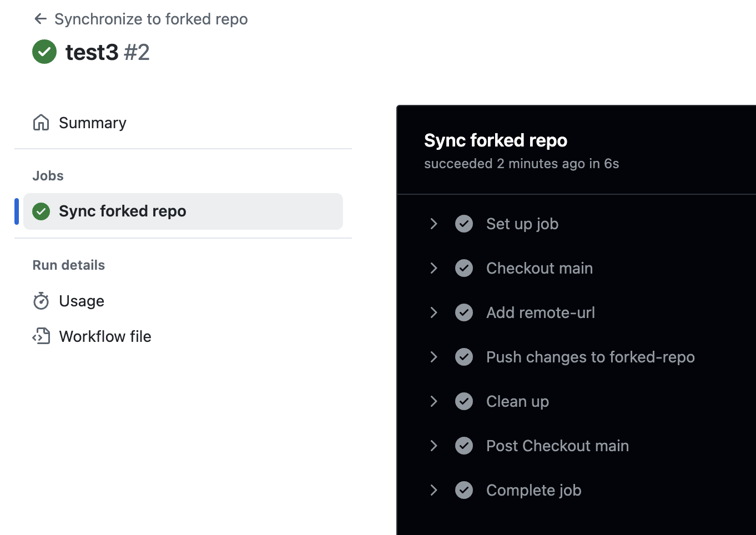Expand the Push changes to forked-repo chevron

434,357
